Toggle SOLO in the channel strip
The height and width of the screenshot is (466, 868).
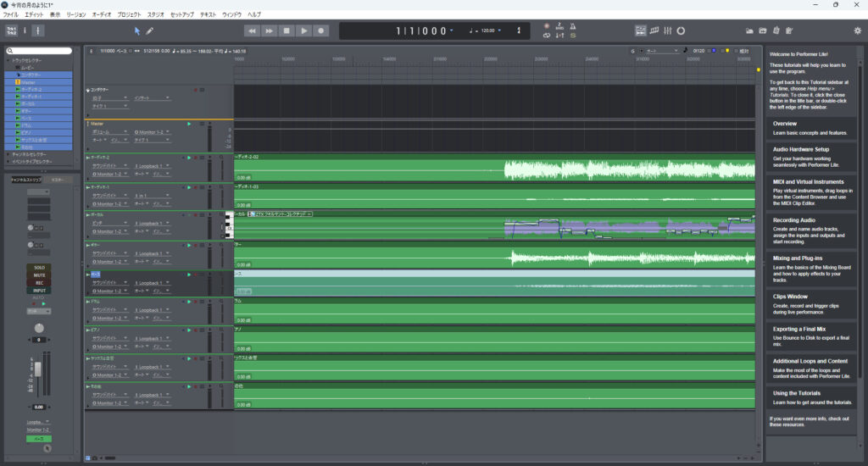(x=39, y=268)
